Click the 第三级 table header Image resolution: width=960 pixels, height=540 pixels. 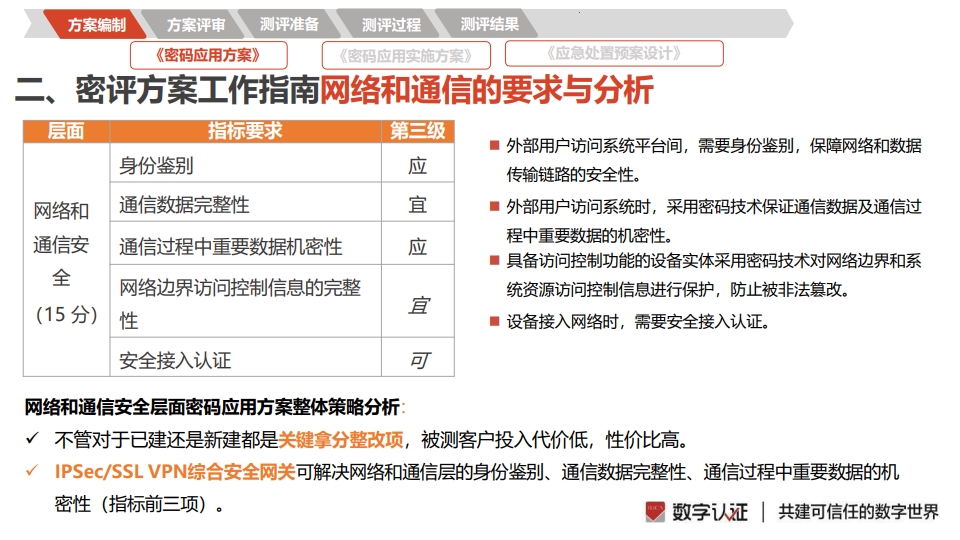pyautogui.click(x=418, y=131)
